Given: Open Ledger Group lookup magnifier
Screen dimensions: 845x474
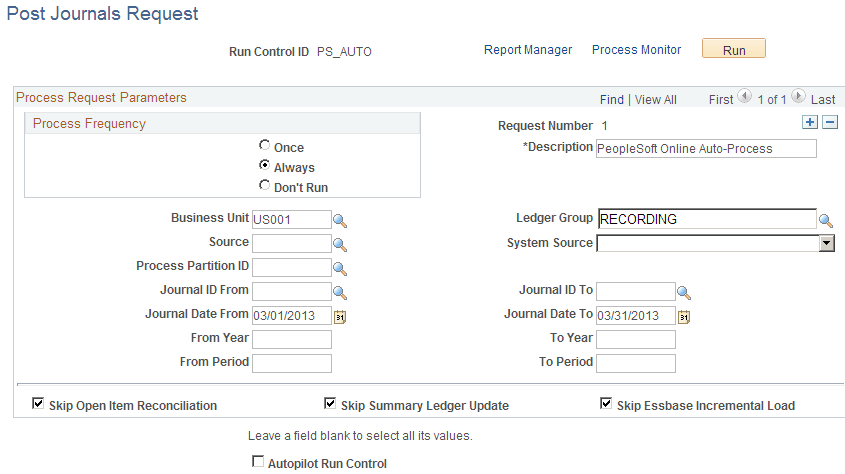Looking at the screenshot, I should click(x=826, y=221).
